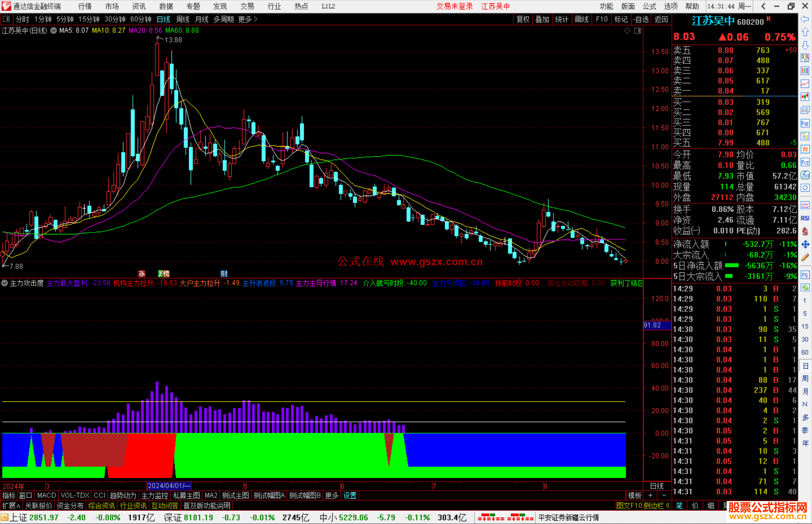Open the 公式 menu
The width and height of the screenshot is (812, 524).
pyautogui.click(x=649, y=6)
